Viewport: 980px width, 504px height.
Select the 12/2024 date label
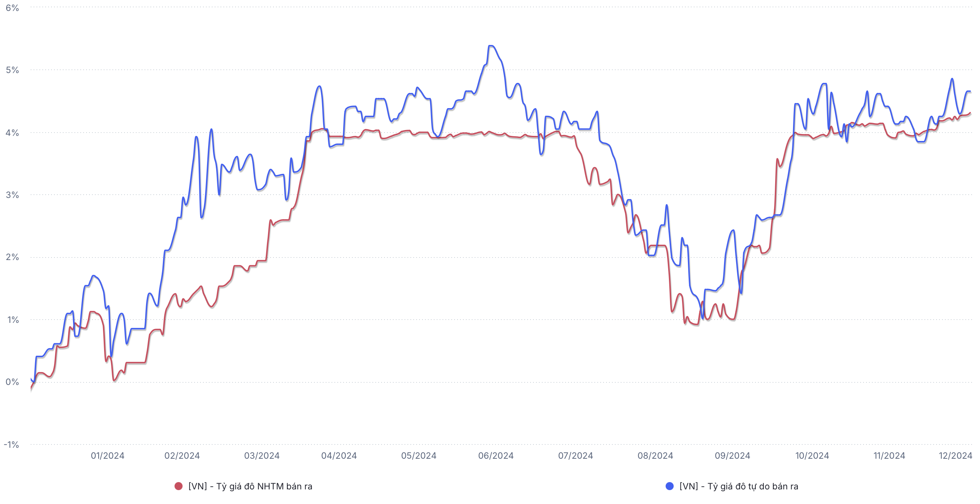955,456
